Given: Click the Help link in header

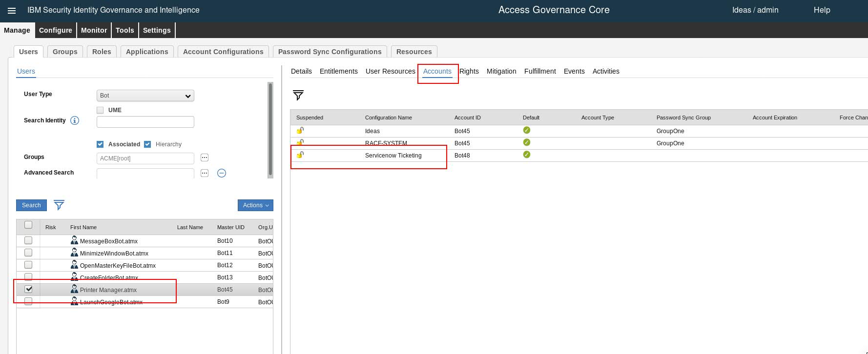Looking at the screenshot, I should point(822,10).
